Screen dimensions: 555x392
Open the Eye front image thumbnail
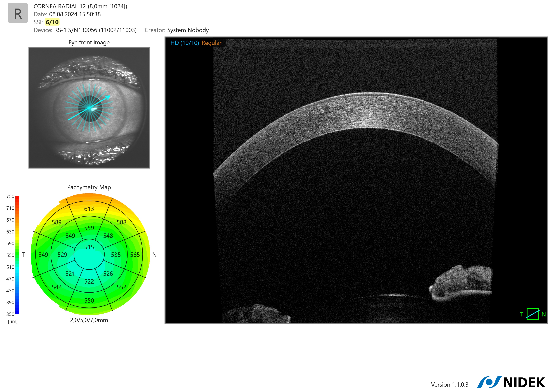pyautogui.click(x=89, y=108)
